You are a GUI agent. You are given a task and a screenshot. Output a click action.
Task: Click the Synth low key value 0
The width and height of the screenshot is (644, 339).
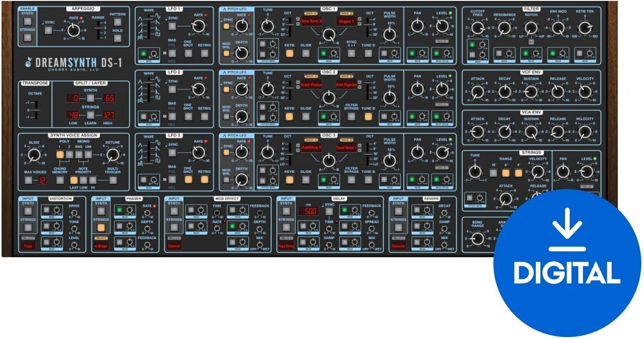[73, 98]
